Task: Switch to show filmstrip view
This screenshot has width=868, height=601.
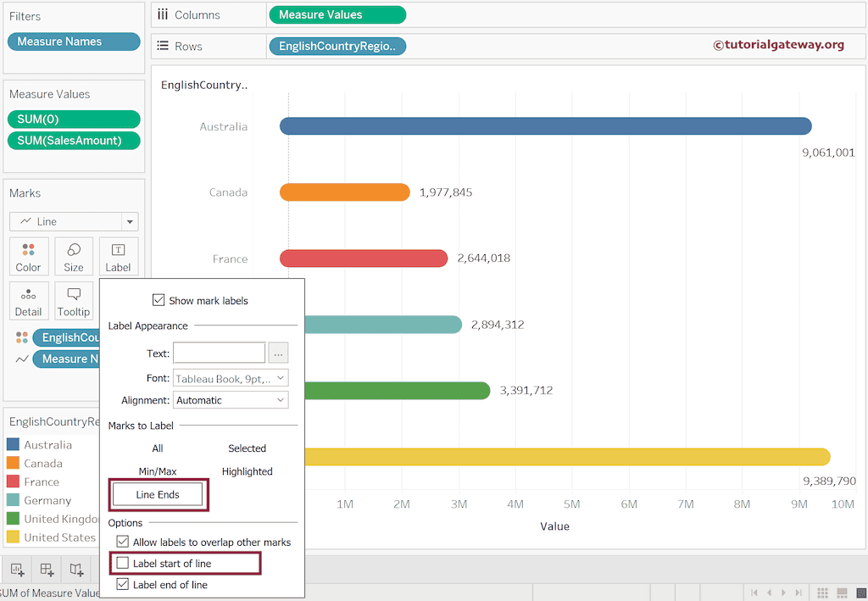Action: 842,593
